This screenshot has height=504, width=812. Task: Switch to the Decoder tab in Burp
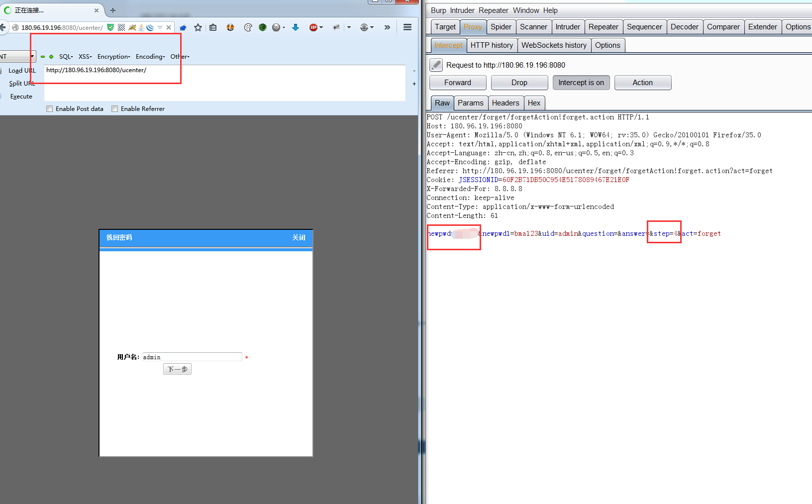pos(685,27)
